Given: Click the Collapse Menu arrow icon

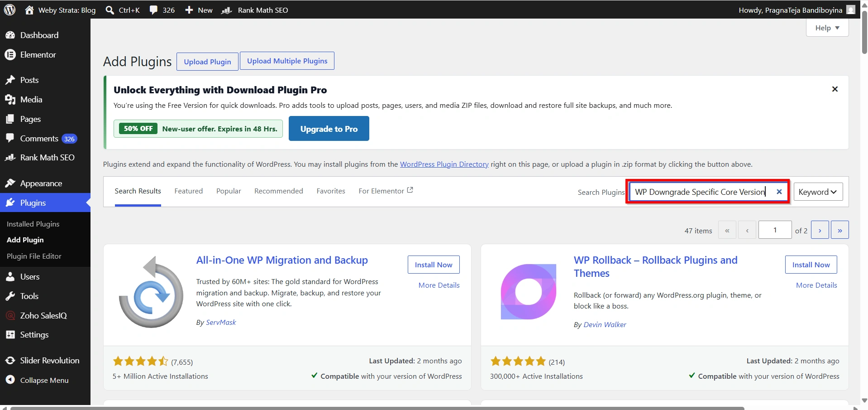Looking at the screenshot, I should [10, 380].
